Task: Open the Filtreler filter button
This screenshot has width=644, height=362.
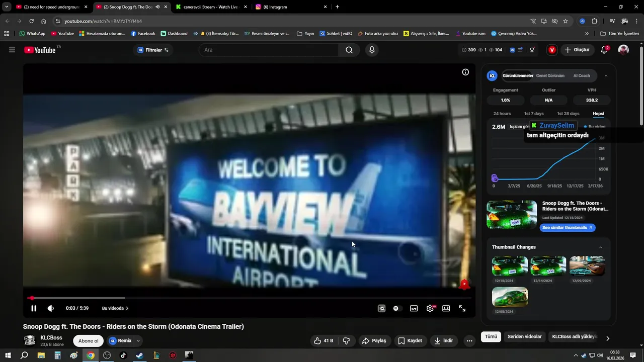Action: [x=153, y=50]
